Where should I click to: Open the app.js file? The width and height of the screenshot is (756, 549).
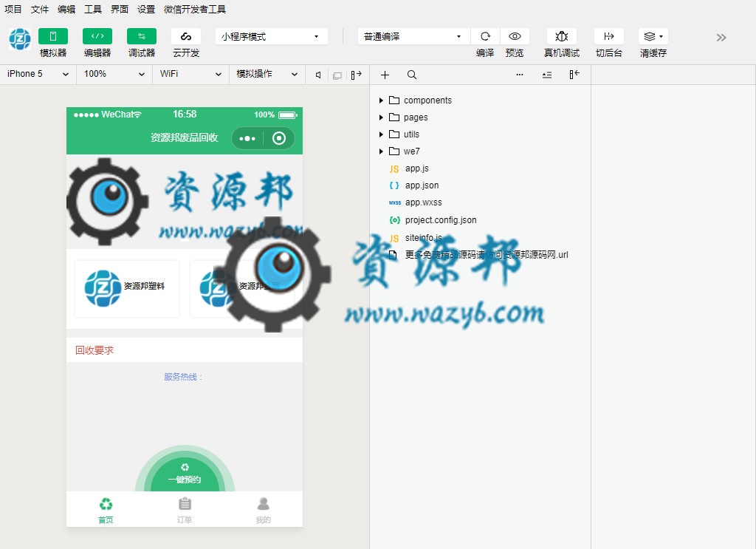point(416,168)
